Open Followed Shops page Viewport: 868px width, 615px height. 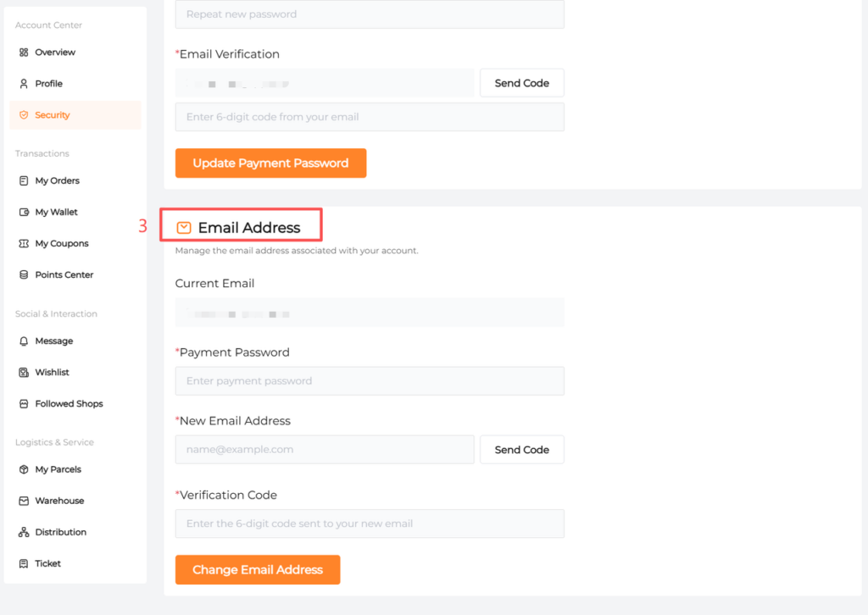[x=69, y=404]
